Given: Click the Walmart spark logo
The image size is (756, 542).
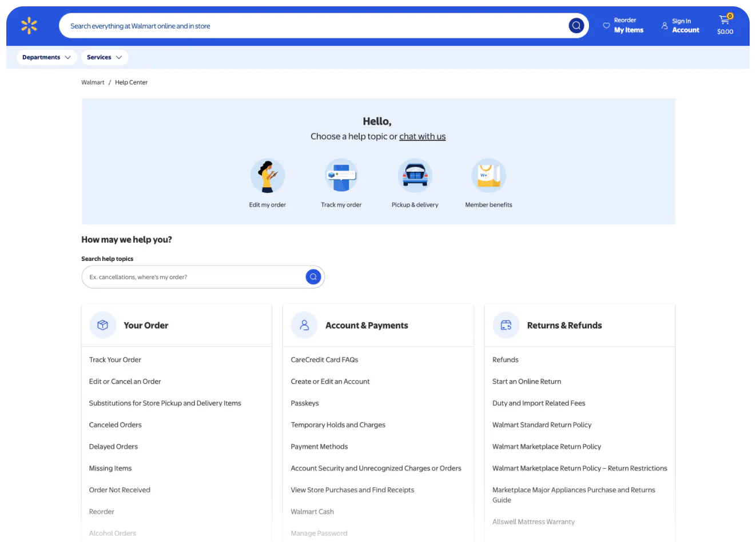Looking at the screenshot, I should (29, 26).
